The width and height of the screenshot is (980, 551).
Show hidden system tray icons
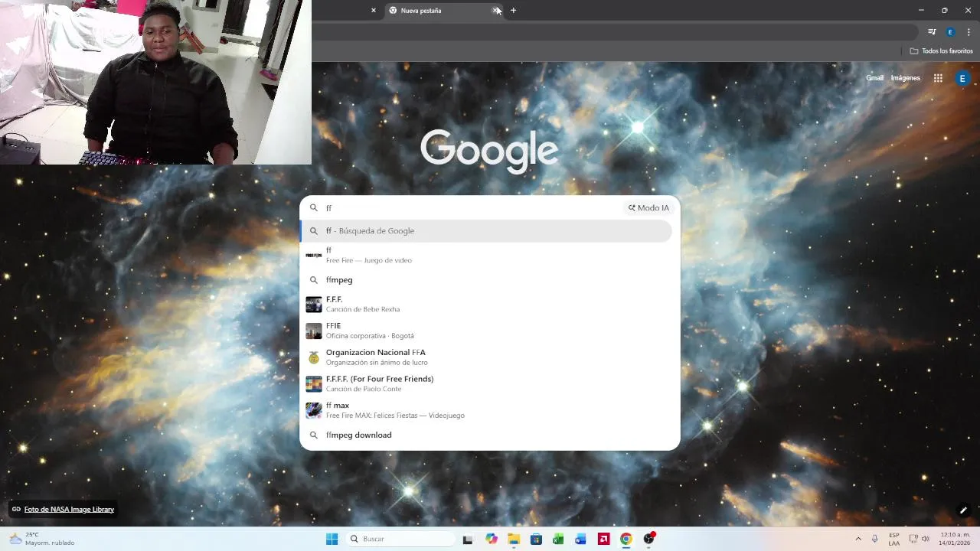[x=858, y=540]
